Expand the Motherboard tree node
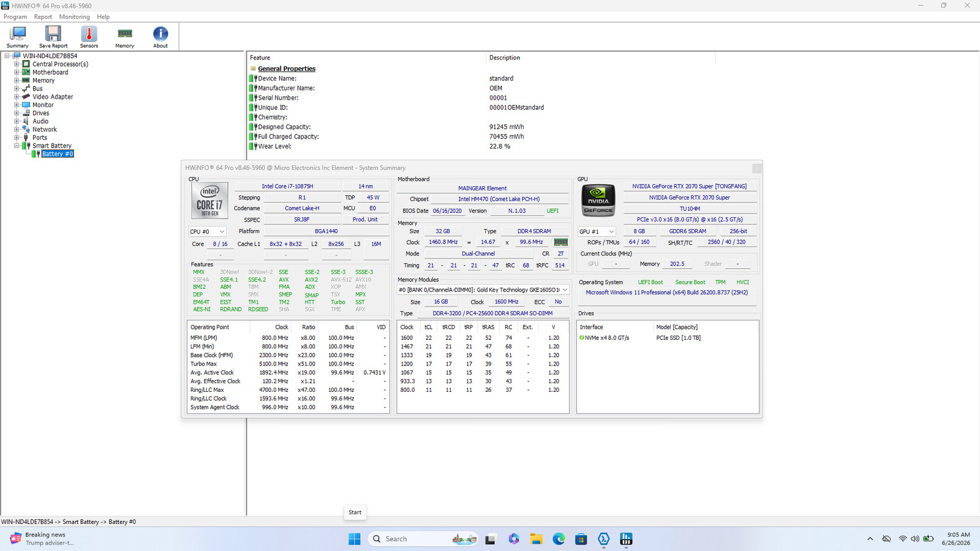The height and width of the screenshot is (551, 980). click(17, 72)
